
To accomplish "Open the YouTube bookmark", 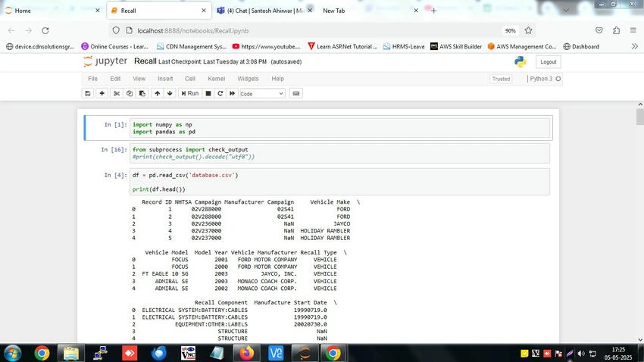I will pyautogui.click(x=266, y=47).
